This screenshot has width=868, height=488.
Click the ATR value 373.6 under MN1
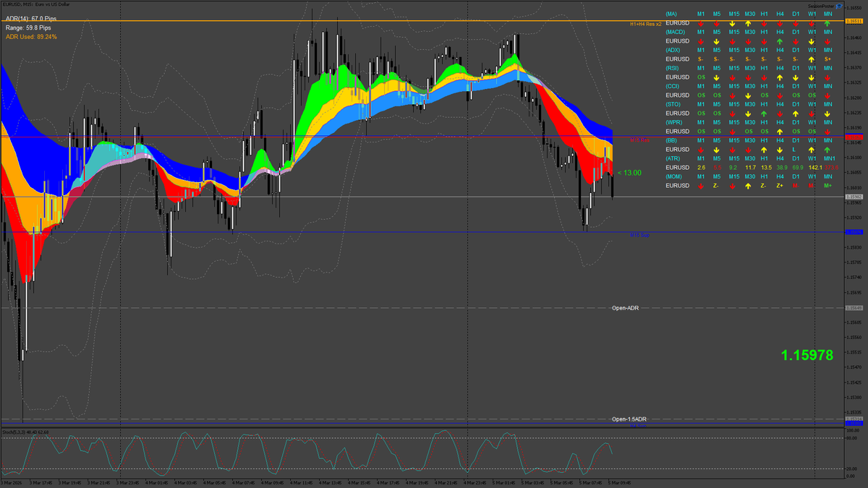[x=830, y=167]
